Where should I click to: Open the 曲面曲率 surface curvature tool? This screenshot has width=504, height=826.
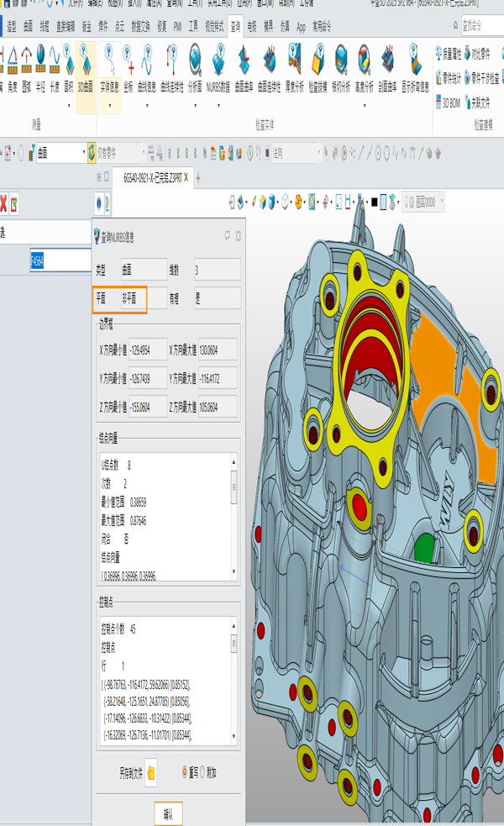coord(244,68)
